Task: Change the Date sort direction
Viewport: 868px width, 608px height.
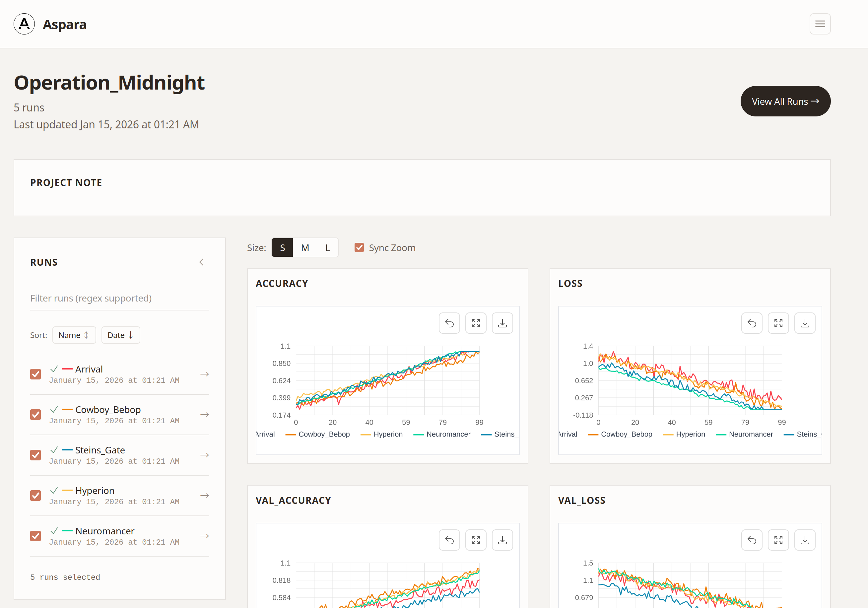Action: 121,335
